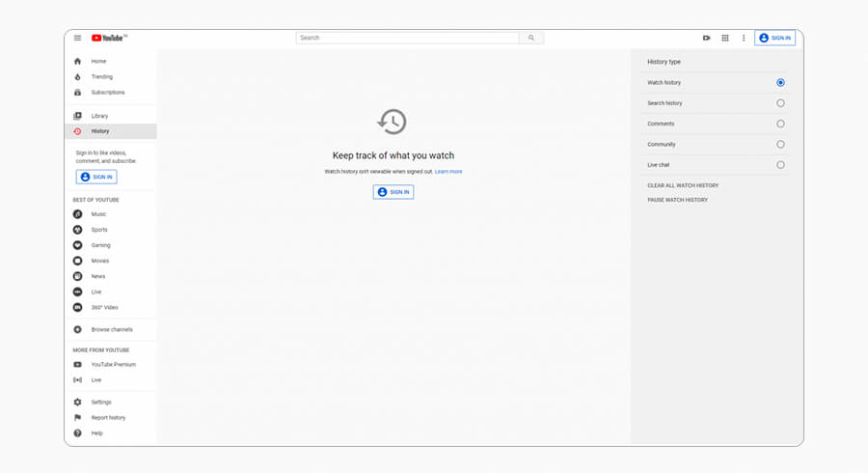This screenshot has height=473, width=868.
Task: Open the YouTube apps grid icon
Action: [x=725, y=38]
